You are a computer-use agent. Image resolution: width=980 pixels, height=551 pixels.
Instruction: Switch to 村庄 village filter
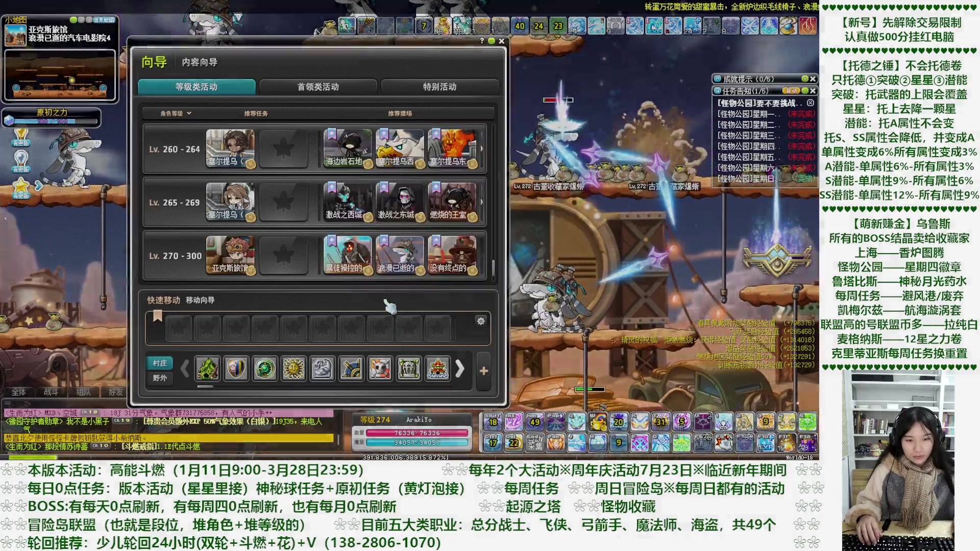click(160, 363)
